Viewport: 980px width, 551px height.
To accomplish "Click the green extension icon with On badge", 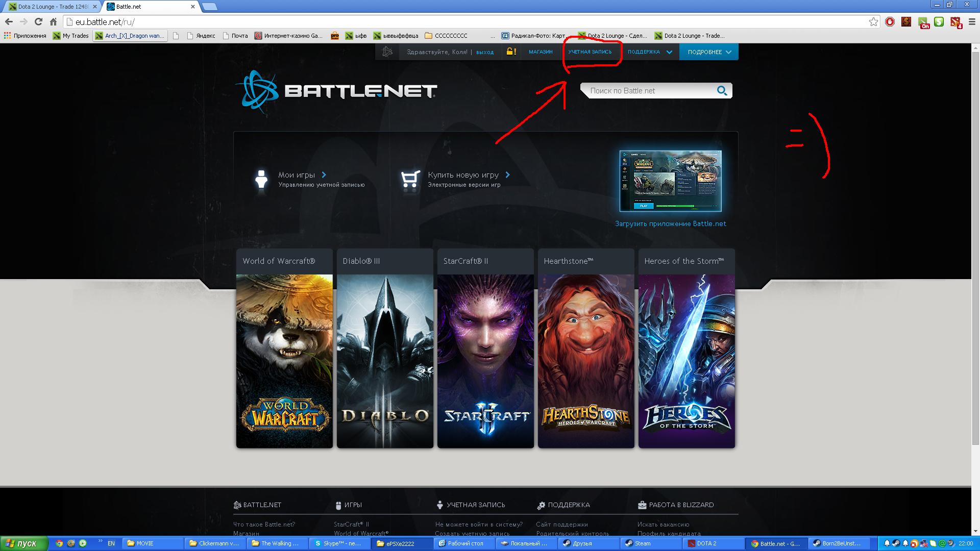I will [923, 22].
